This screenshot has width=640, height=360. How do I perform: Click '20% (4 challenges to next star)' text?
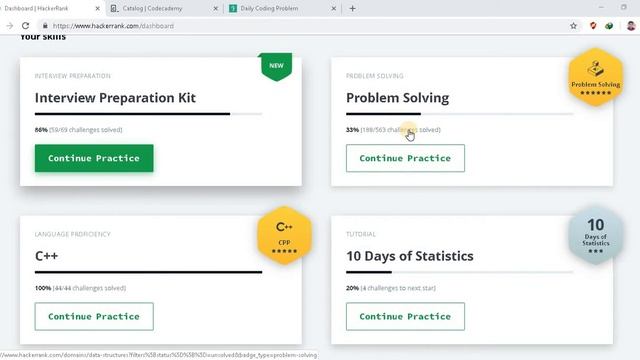tap(391, 288)
